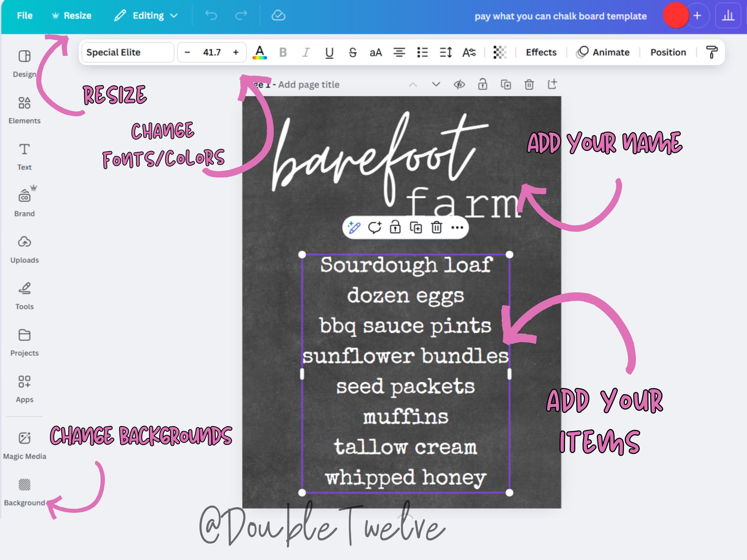This screenshot has width=747, height=560.
Task: Toggle strikethrough formatting
Action: (353, 52)
